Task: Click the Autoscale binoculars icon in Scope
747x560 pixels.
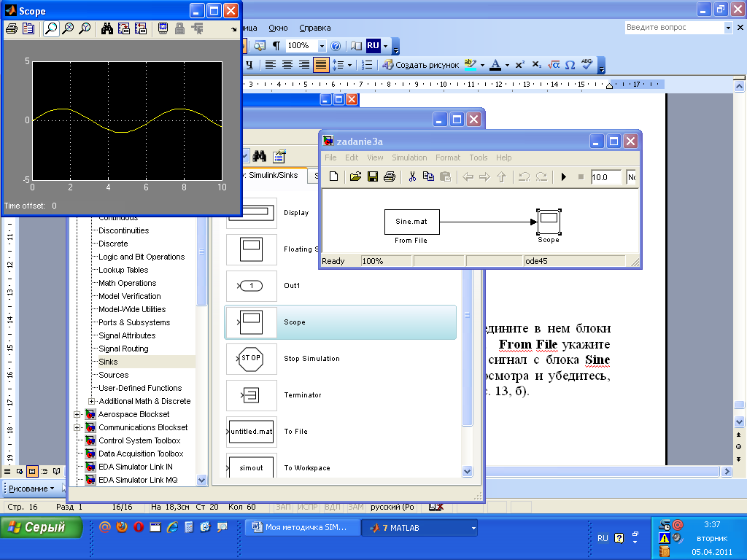Action: pyautogui.click(x=107, y=28)
